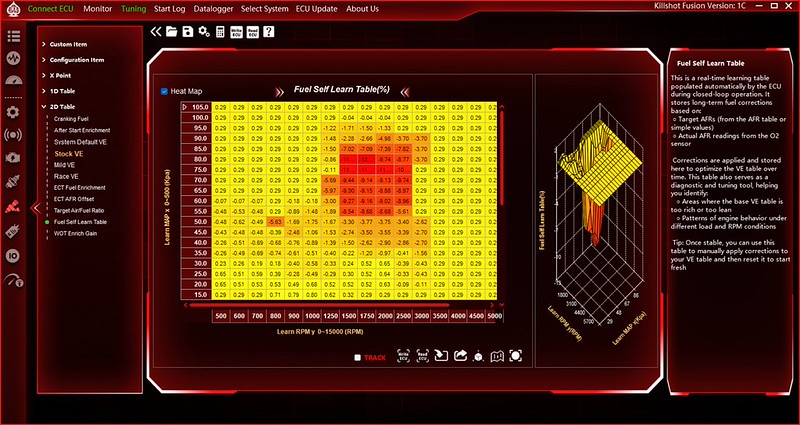The image size is (800, 425).
Task: Open the engine sidebar icon
Action: click(13, 158)
